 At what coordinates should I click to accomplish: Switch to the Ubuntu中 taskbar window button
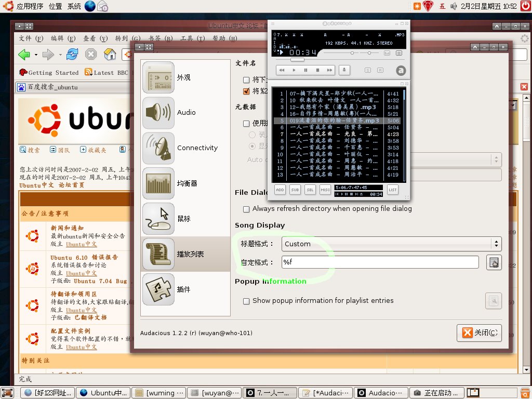point(103,393)
